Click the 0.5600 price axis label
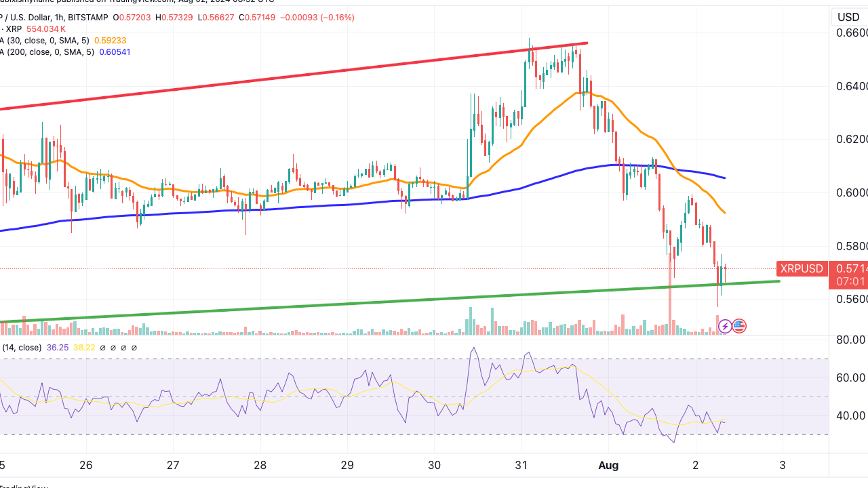 click(x=852, y=299)
